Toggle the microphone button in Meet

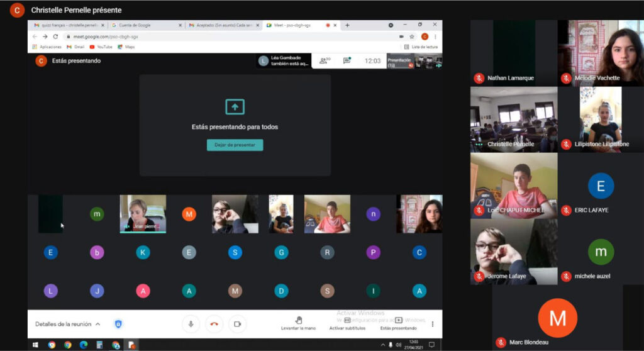(x=191, y=323)
